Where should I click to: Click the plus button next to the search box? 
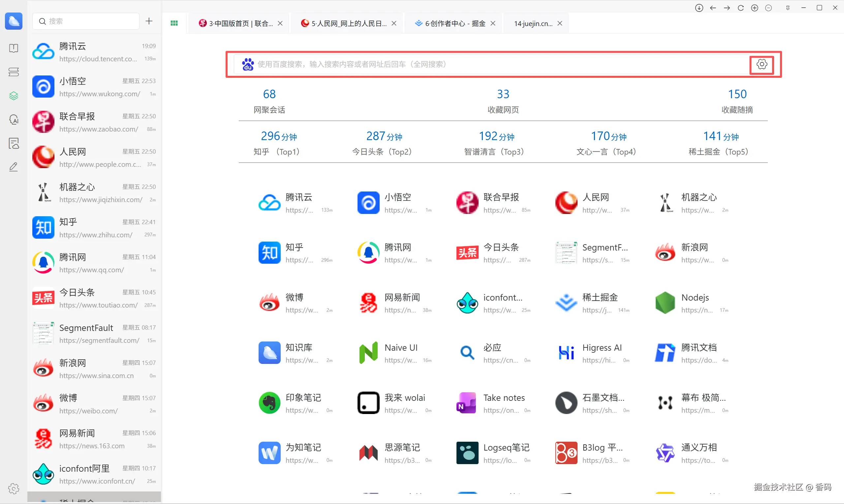pyautogui.click(x=149, y=21)
